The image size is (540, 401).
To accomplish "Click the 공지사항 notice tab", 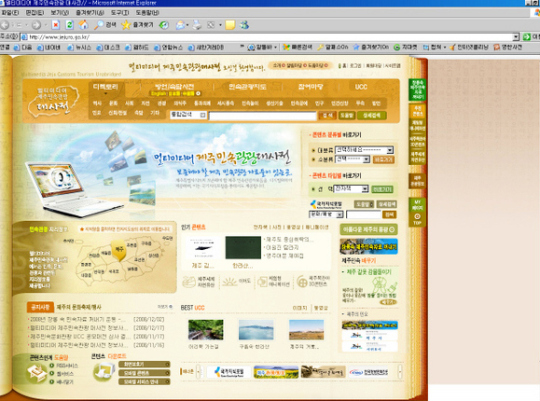I will click(x=40, y=307).
